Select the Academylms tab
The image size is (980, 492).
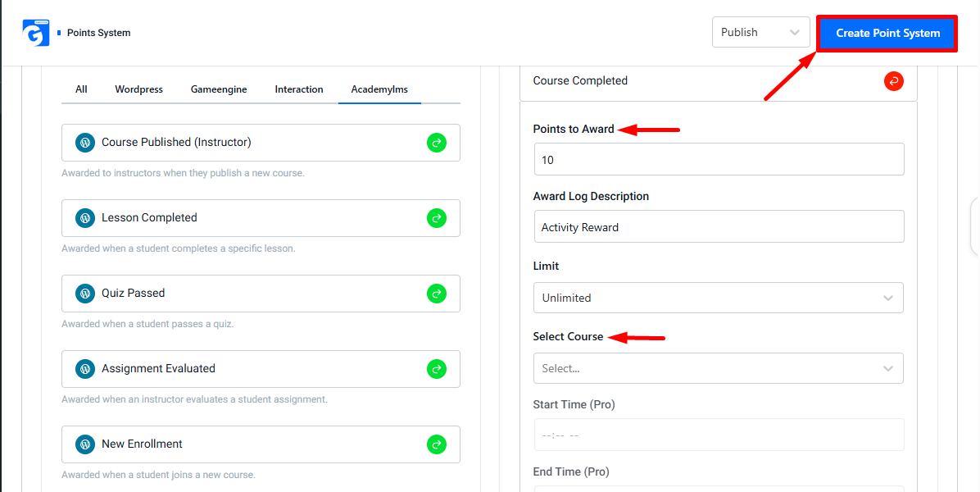click(379, 89)
